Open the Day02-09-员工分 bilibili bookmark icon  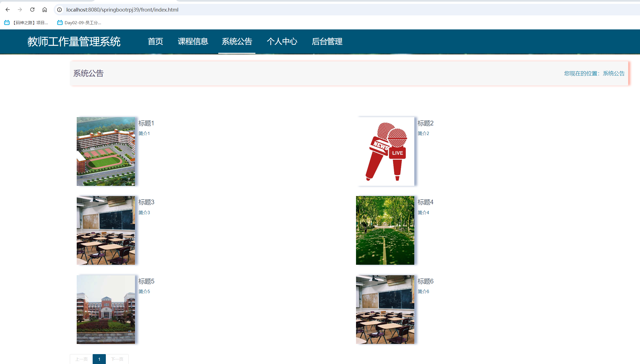[59, 22]
